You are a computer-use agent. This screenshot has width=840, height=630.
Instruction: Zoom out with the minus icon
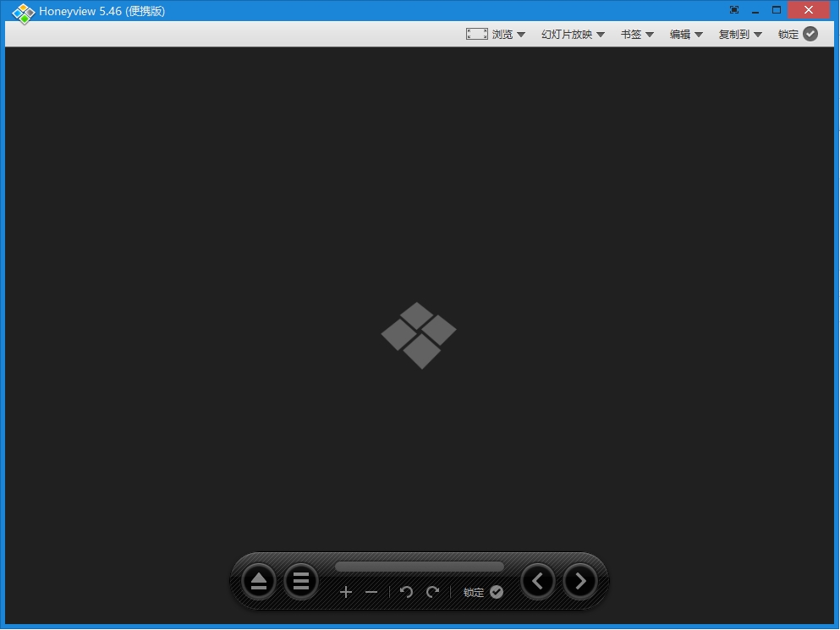point(371,592)
